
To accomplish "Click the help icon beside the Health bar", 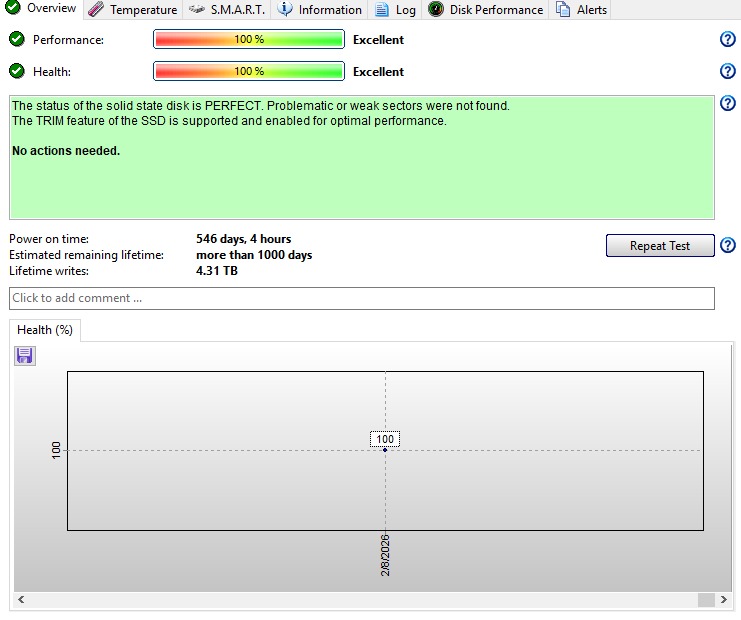I will pyautogui.click(x=728, y=72).
